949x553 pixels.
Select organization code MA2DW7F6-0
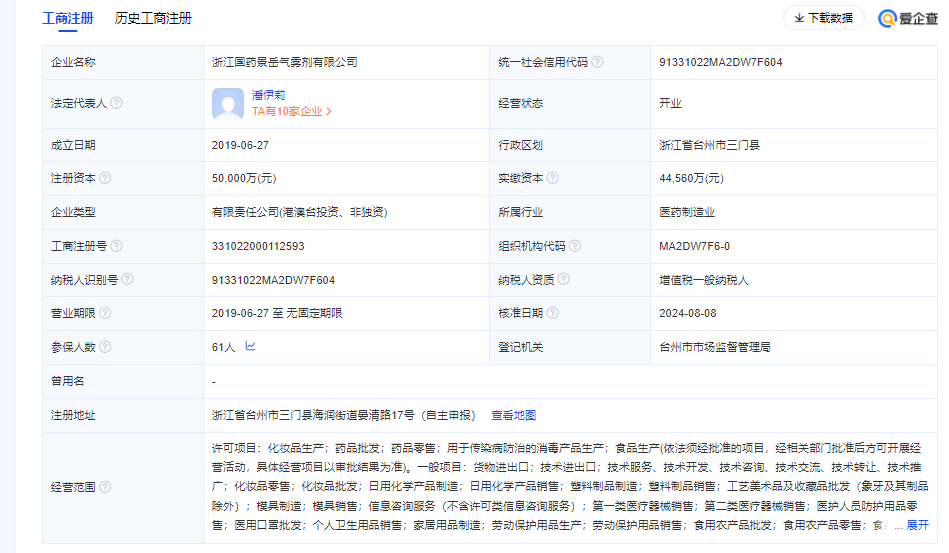(x=694, y=246)
